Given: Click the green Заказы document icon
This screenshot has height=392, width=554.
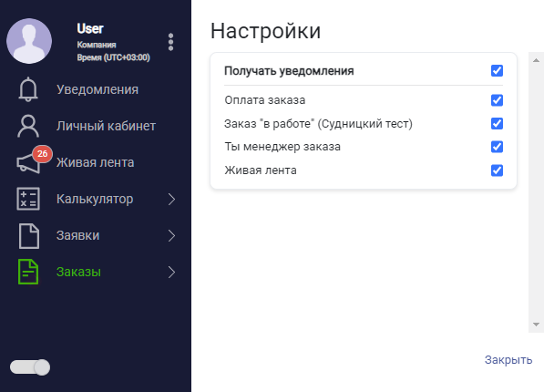Looking at the screenshot, I should 28,273.
